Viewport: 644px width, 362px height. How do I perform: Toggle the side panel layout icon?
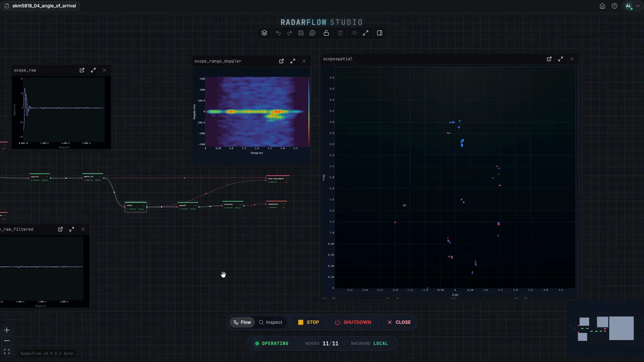[379, 33]
